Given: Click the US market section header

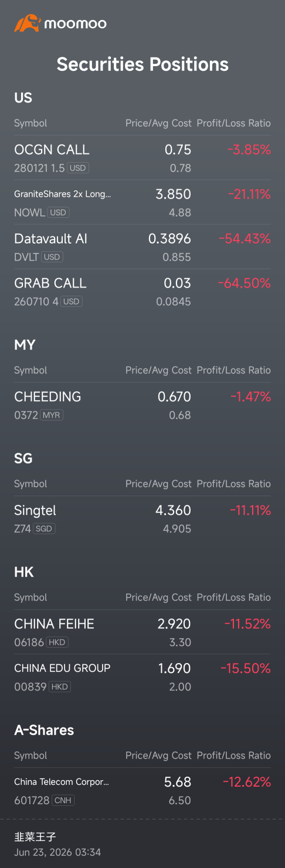Looking at the screenshot, I should point(23,98).
